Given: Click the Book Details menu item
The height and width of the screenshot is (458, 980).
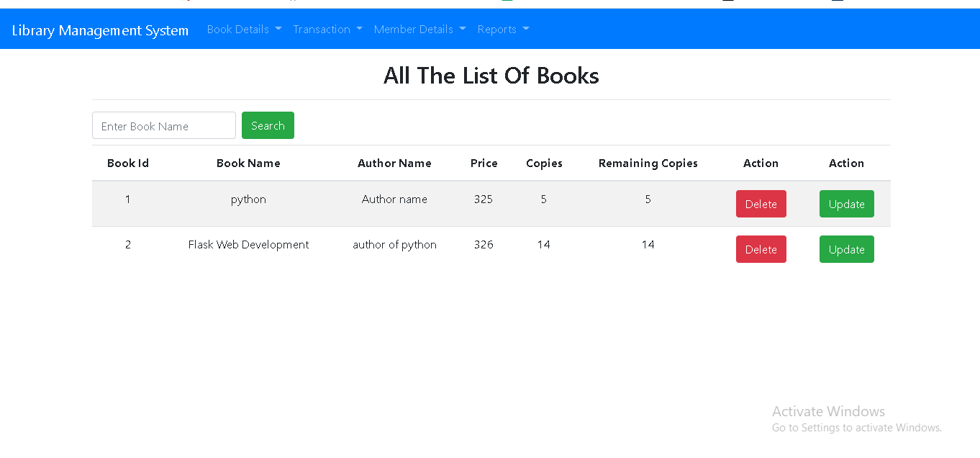Looking at the screenshot, I should pos(237,29).
